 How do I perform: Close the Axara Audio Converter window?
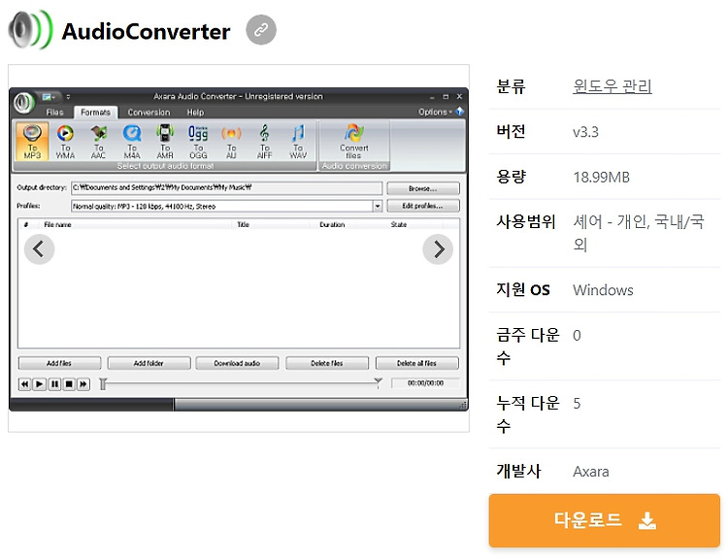coord(459,97)
